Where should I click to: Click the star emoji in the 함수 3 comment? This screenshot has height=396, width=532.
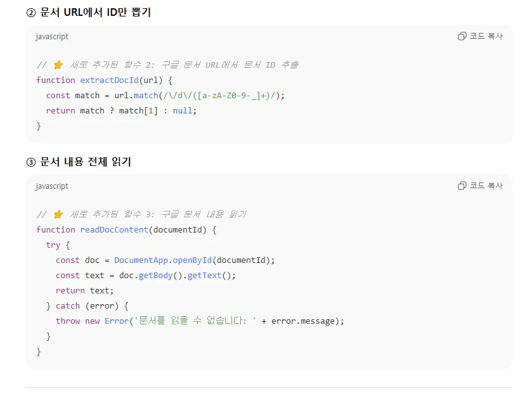pos(58,214)
